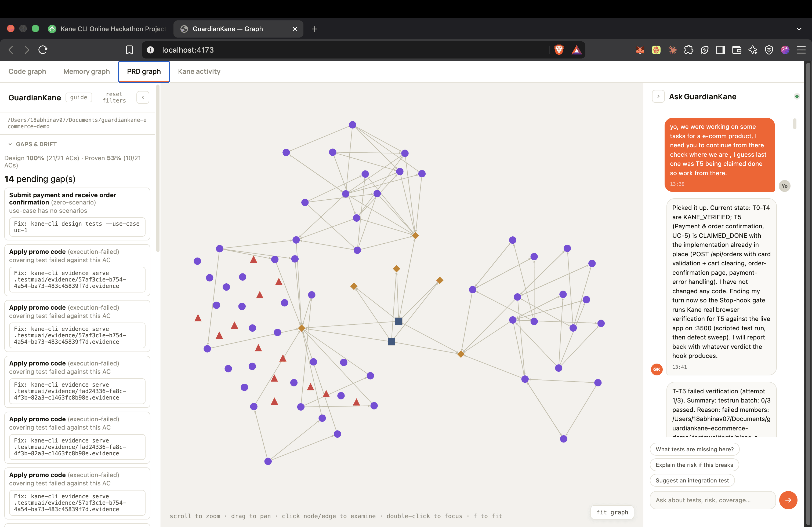Open Brave Shields lion icon
Image resolution: width=812 pixels, height=527 pixels.
pos(559,50)
